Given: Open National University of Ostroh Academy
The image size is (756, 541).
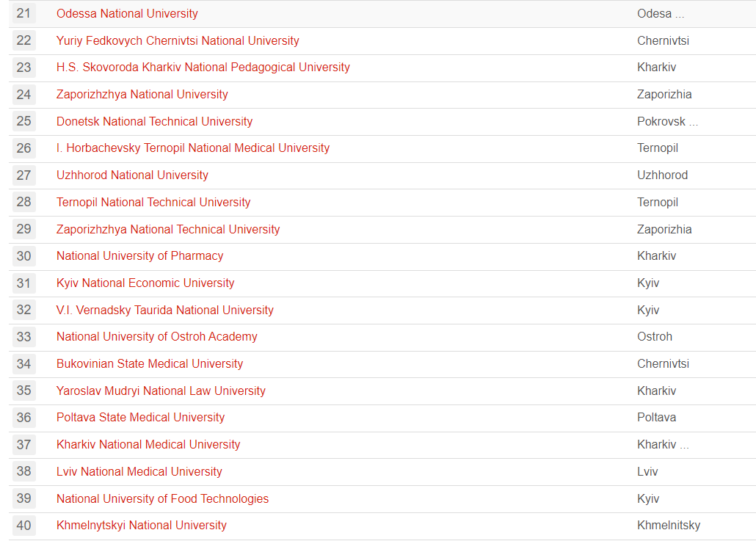Looking at the screenshot, I should coord(156,337).
